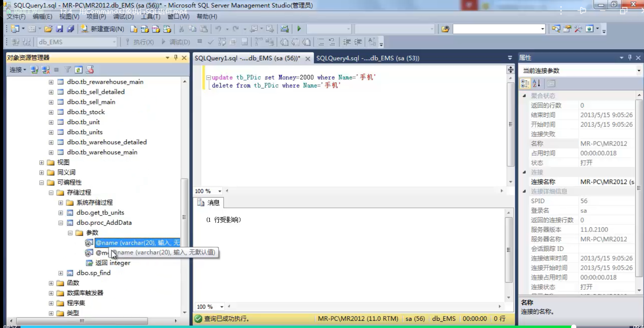Click the Analysis Services DMX Query icon
The image size is (644, 328).
point(156,29)
